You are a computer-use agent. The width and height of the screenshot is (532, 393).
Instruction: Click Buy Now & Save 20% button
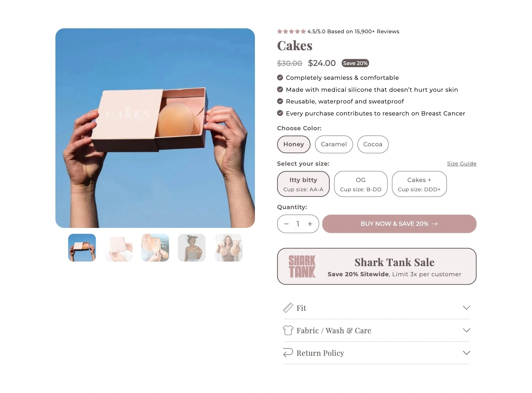coord(399,224)
